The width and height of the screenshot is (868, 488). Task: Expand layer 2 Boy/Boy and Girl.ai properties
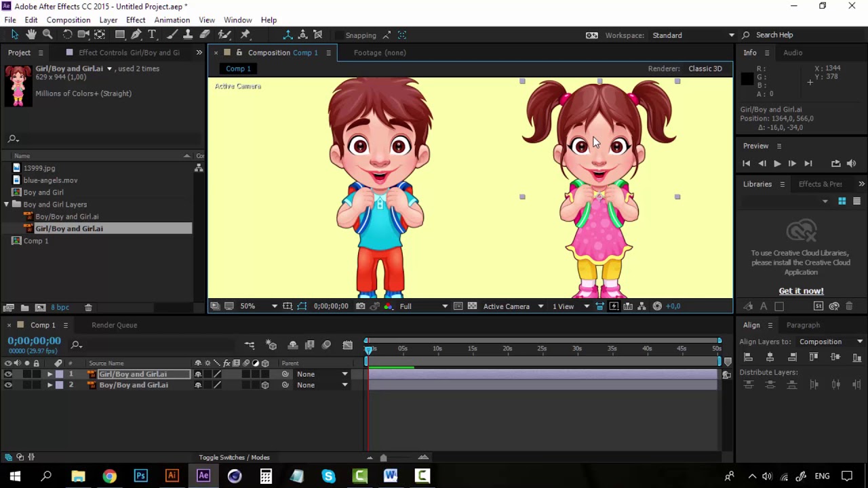tap(50, 385)
